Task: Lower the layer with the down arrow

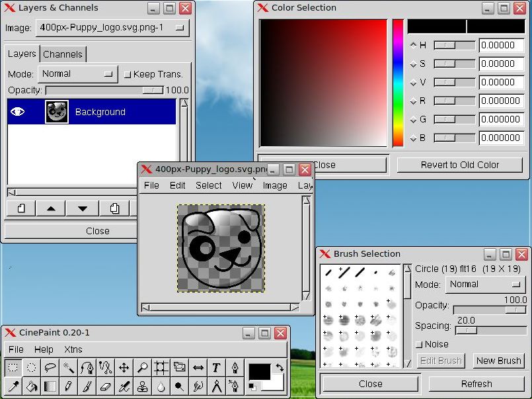Action: point(83,208)
